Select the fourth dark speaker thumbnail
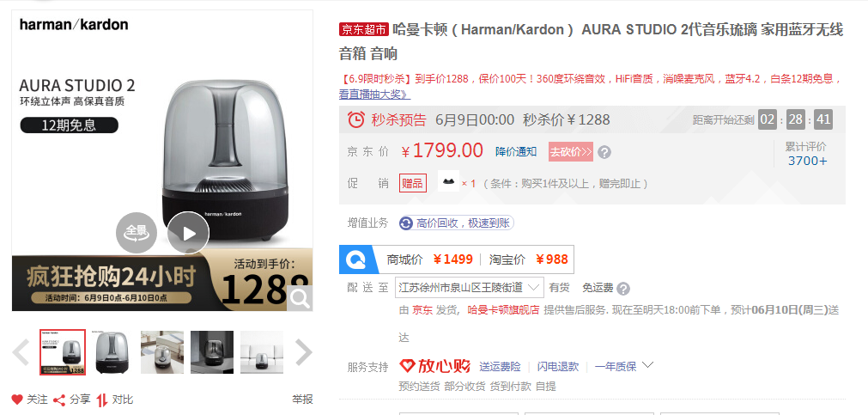Screen dimensions: 868x415 click(212, 351)
